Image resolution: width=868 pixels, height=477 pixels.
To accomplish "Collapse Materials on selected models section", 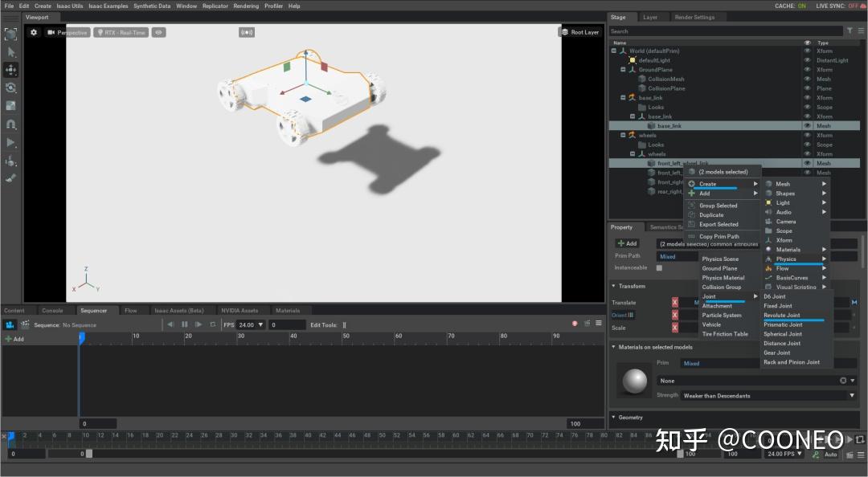I will (x=613, y=347).
